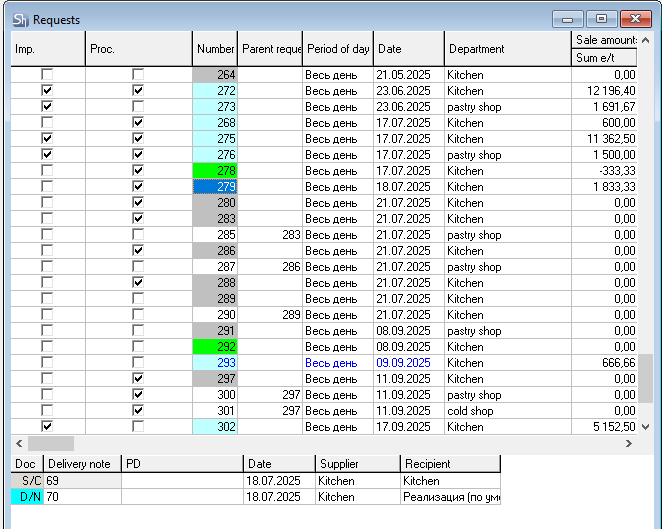The image size is (662, 529).
Task: Uncheck Proc. checkbox for request 272
Action: click(x=138, y=91)
